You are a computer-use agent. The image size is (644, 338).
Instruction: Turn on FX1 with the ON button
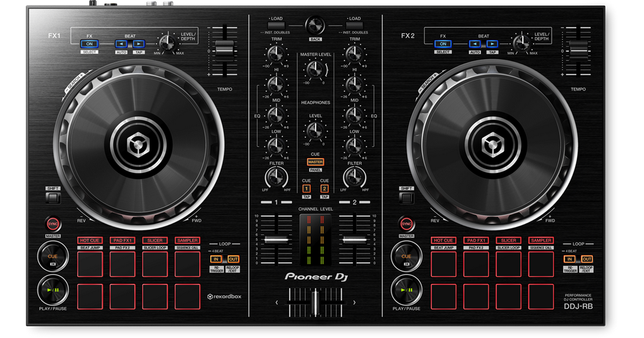pyautogui.click(x=89, y=44)
